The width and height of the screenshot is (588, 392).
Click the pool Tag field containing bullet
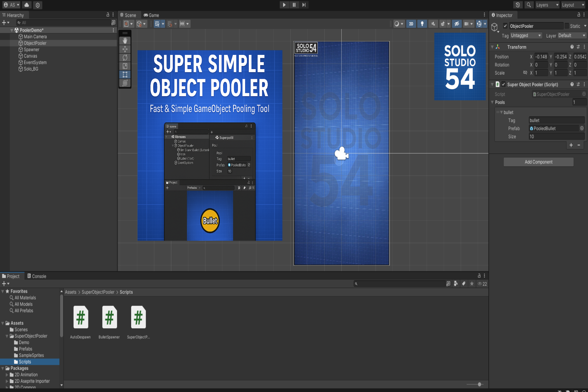pyautogui.click(x=557, y=120)
